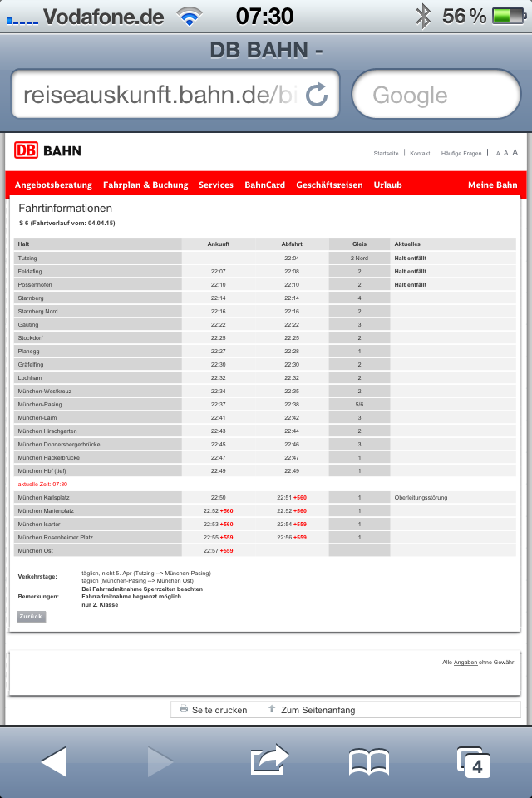
Task: Click the DB Bahn logo
Action: coord(47,150)
